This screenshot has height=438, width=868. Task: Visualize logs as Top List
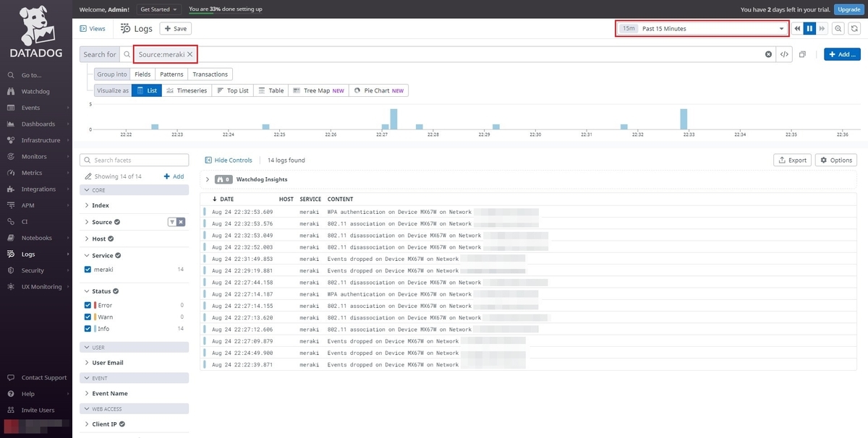pyautogui.click(x=232, y=91)
